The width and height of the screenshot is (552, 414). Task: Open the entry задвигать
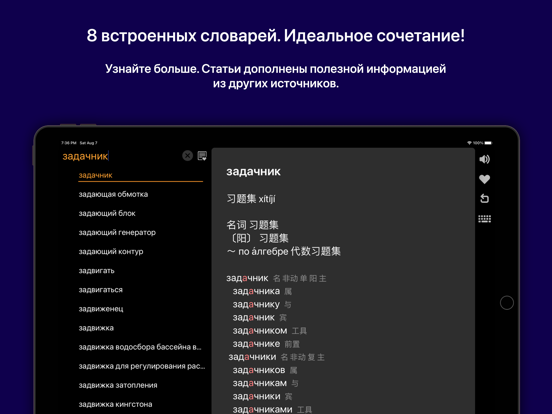(96, 271)
